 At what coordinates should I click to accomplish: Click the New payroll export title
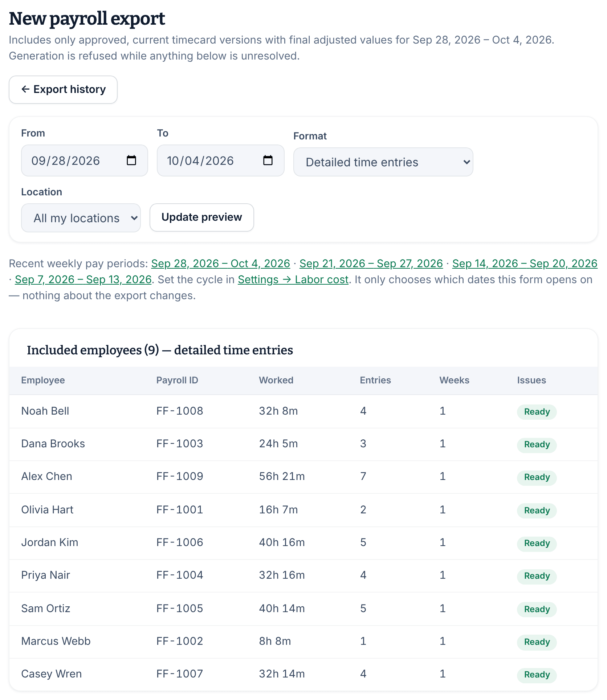[87, 19]
